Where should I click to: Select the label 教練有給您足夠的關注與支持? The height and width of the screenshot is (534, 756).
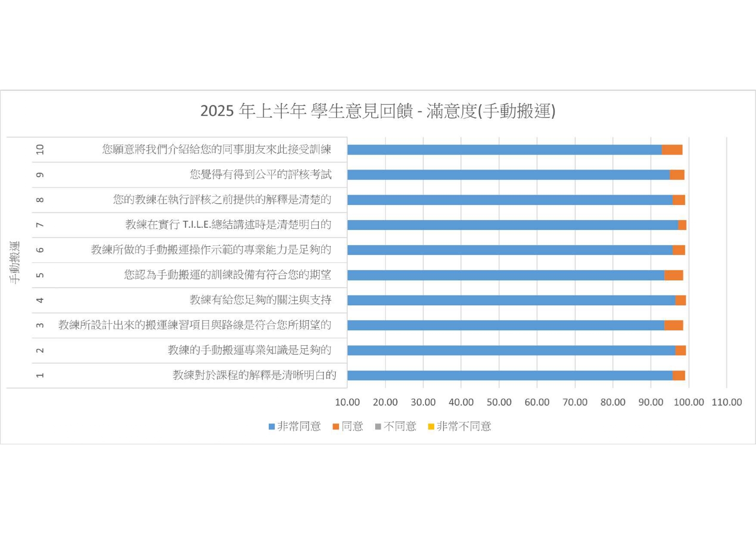click(x=260, y=300)
